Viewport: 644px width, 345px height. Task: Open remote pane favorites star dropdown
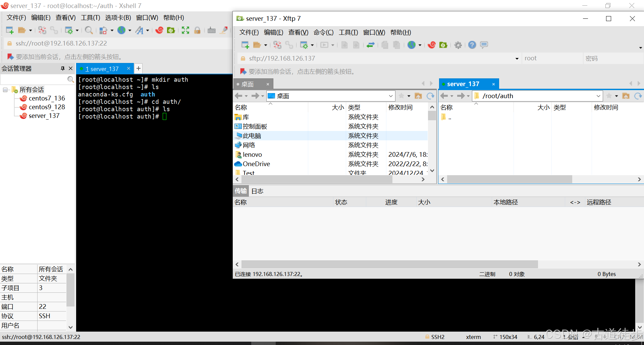click(x=616, y=96)
